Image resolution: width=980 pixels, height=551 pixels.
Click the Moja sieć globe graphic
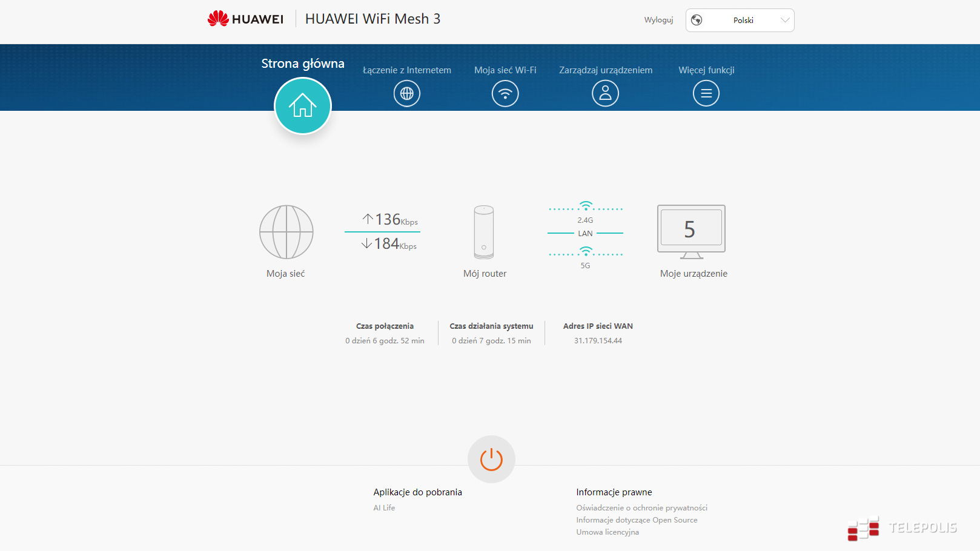tap(286, 232)
